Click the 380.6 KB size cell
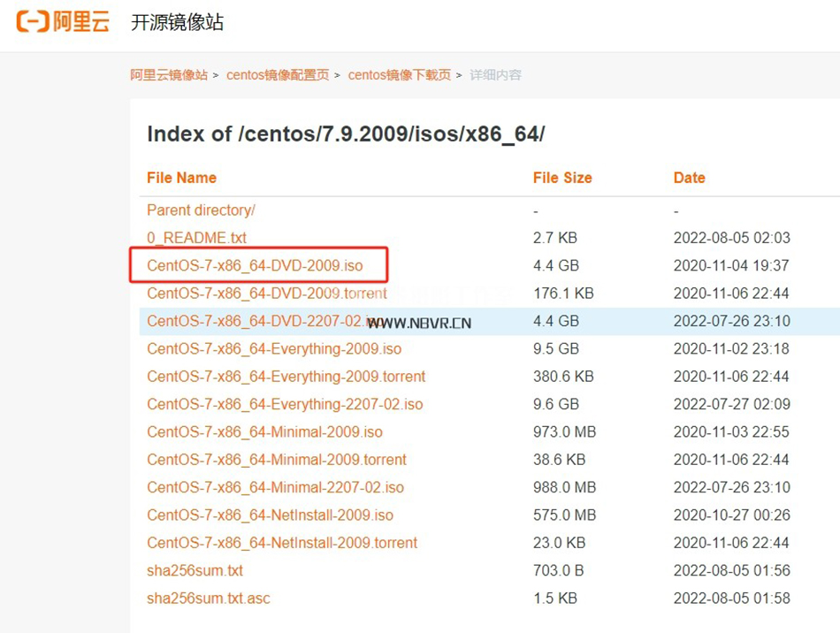 tap(563, 377)
